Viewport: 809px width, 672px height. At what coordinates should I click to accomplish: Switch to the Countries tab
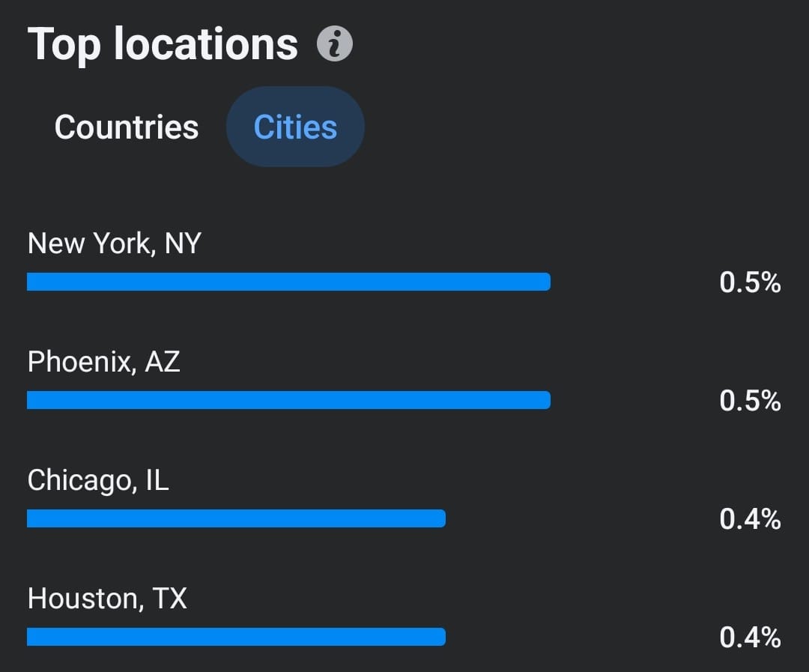coord(127,127)
